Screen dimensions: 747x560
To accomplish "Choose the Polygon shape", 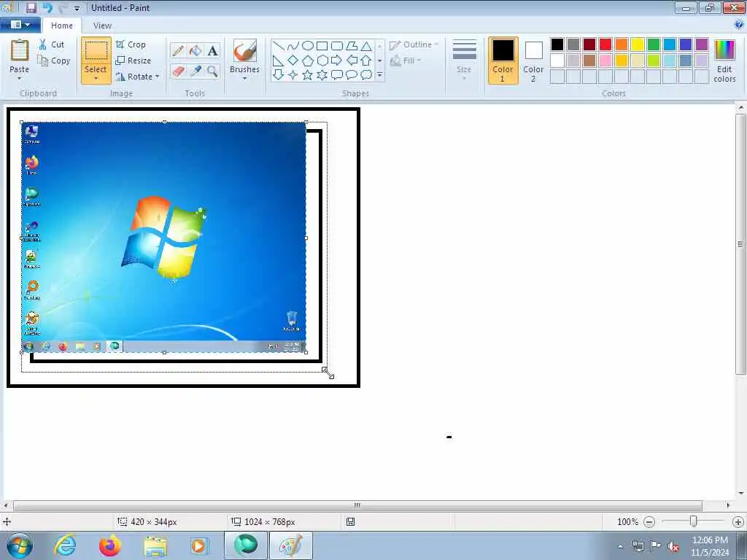I will click(x=352, y=46).
